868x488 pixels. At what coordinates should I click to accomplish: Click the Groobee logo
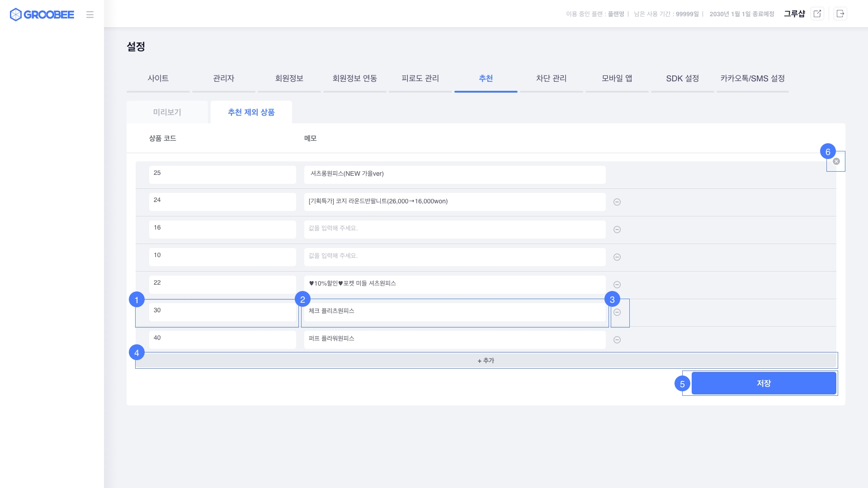point(42,14)
